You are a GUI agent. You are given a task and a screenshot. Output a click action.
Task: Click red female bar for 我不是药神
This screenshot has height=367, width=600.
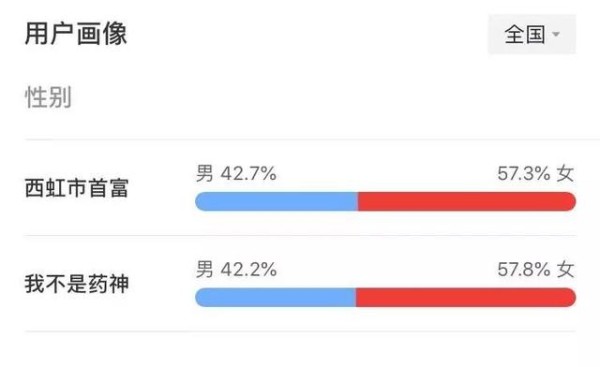coord(466,298)
